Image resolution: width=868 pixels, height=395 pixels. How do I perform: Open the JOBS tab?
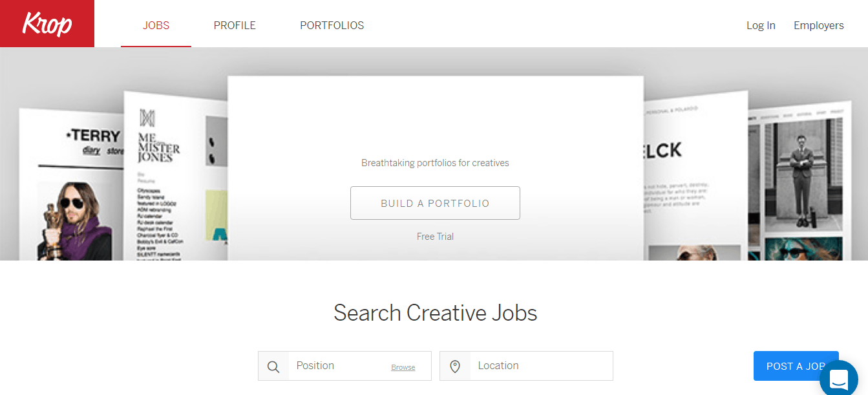pyautogui.click(x=156, y=26)
